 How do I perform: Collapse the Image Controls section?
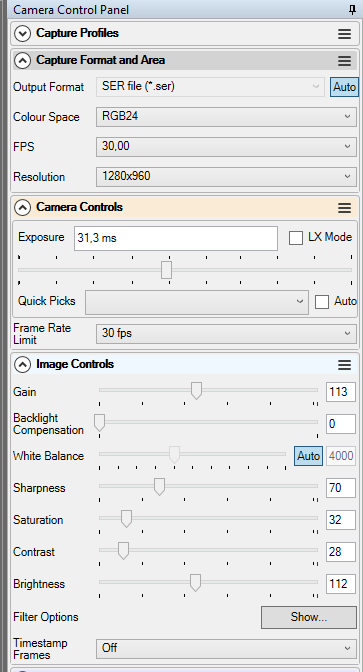point(22,364)
